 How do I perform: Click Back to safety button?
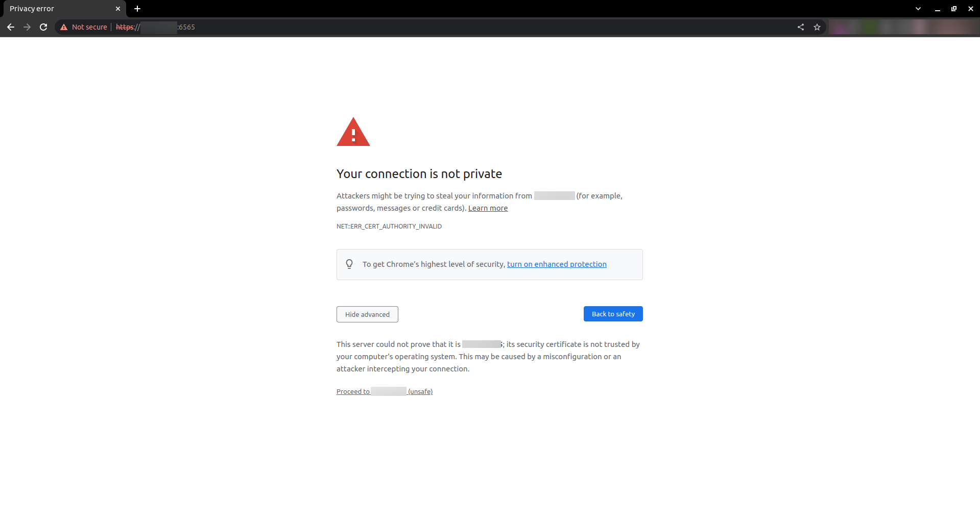[613, 314]
